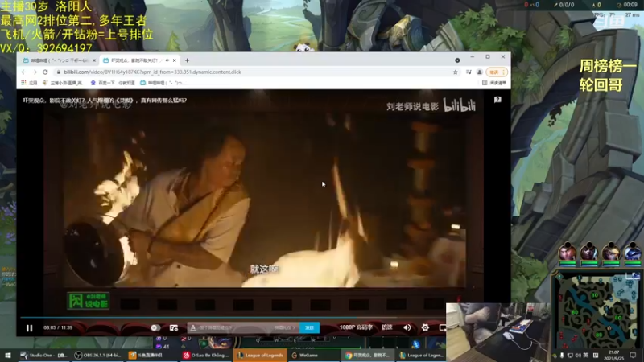This screenshot has height=362, width=644.
Task: Bookmark this page with the star icon
Action: 455,72
